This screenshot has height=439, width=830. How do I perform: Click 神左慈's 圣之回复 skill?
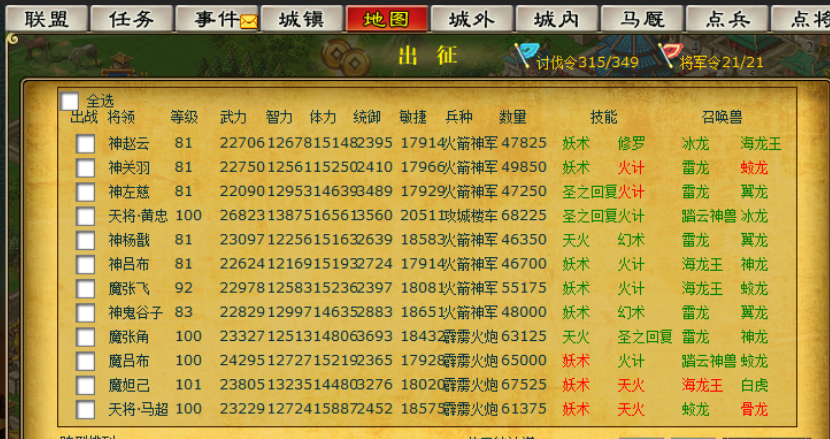click(x=588, y=191)
